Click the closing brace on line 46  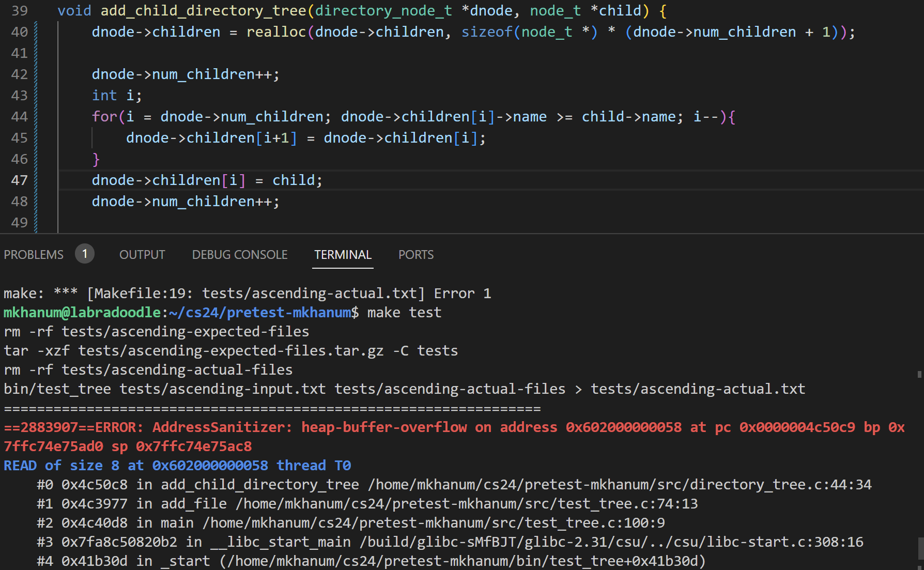(x=96, y=159)
